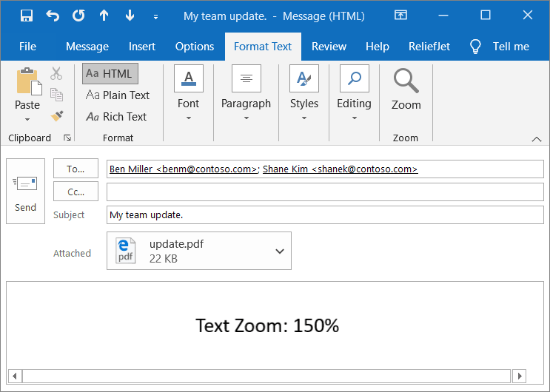Expand the Paragraph group dropdown arrow
The image size is (550, 392).
[247, 118]
